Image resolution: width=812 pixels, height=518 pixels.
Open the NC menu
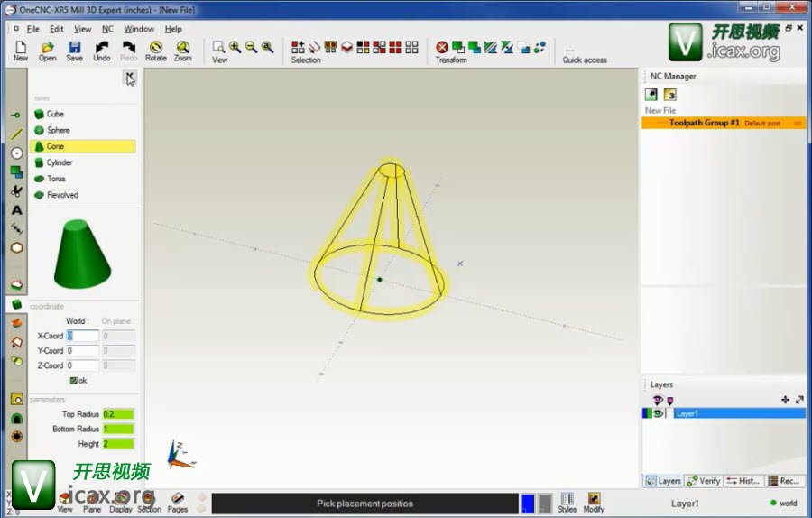coord(107,29)
